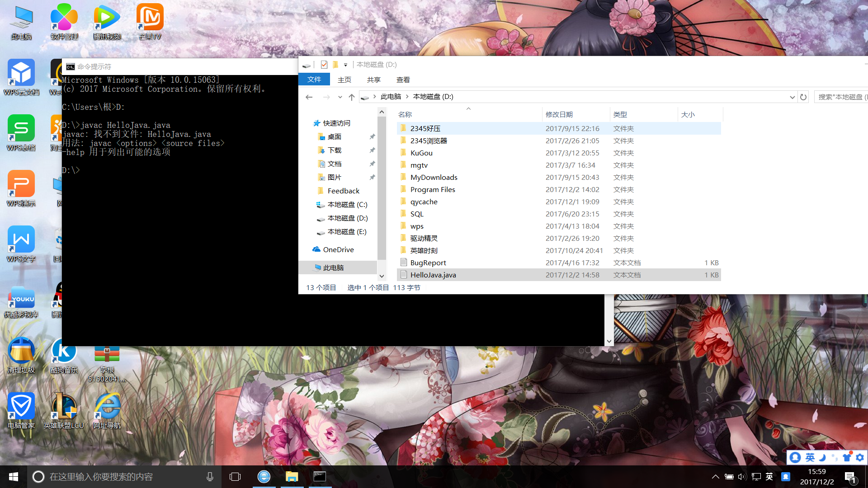Screen dimensions: 868x488
Task: Sort by 大小 column header
Action: (700, 115)
